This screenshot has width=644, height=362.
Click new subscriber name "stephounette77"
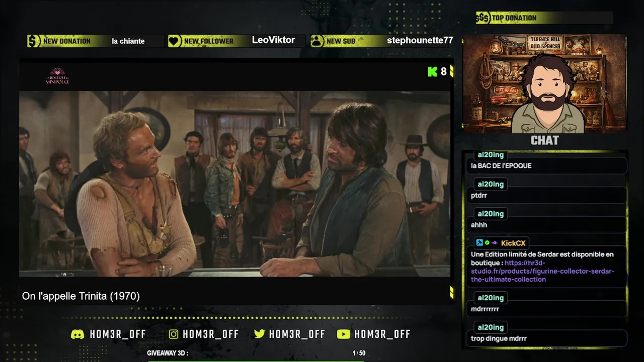tap(420, 41)
